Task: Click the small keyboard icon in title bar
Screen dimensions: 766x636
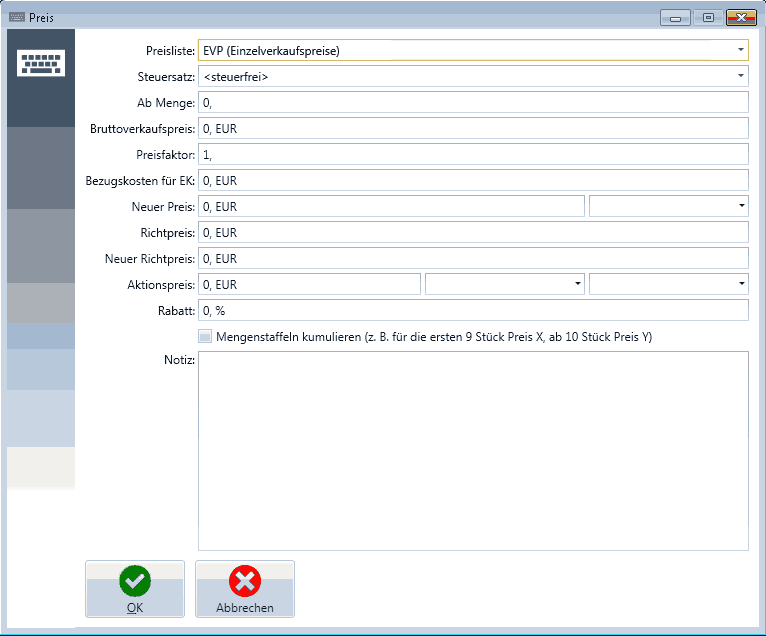Action: [x=17, y=17]
